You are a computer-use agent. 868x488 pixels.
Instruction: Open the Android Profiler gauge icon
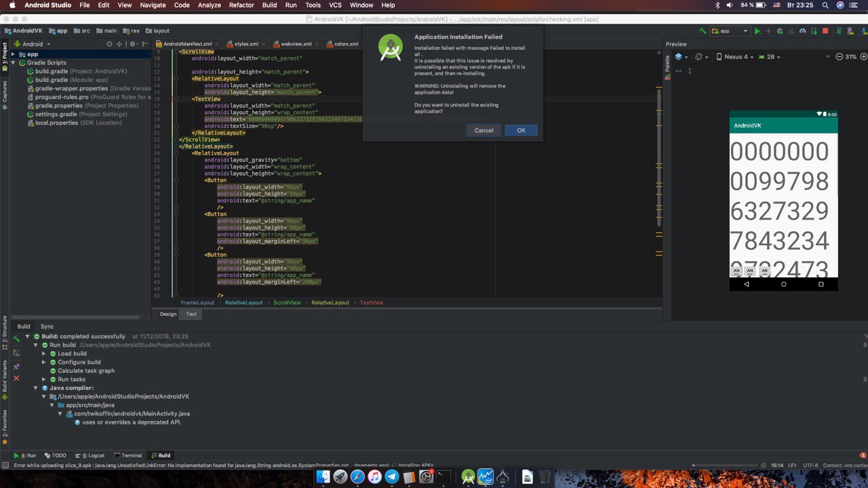pos(803,31)
